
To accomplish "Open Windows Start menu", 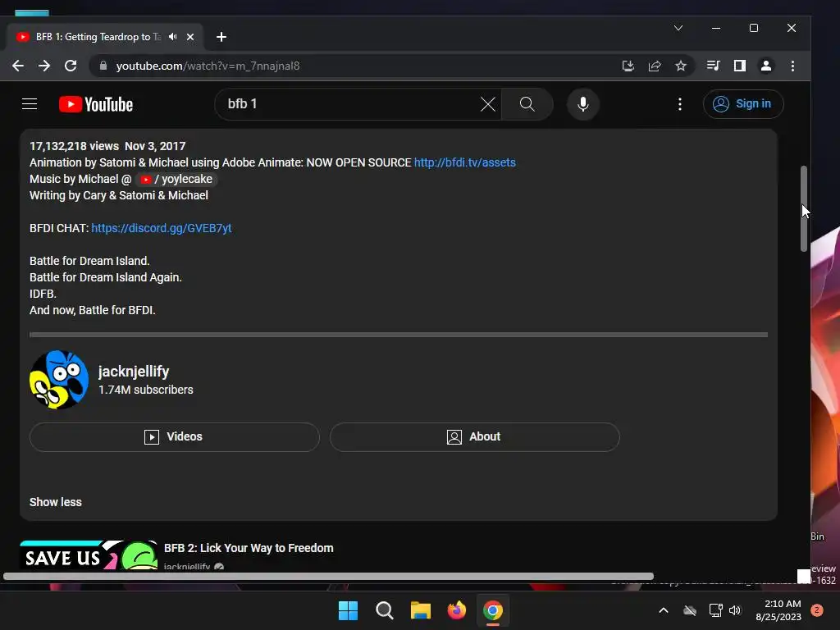I will 348,610.
